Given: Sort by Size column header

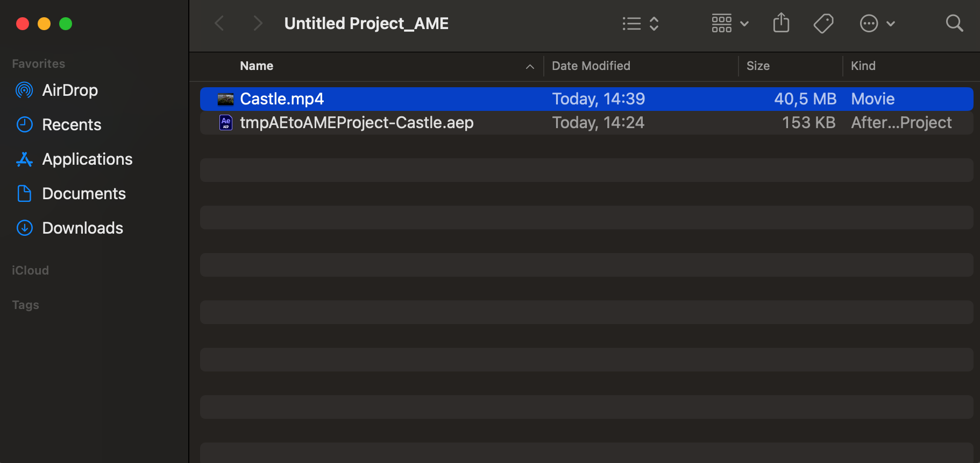Looking at the screenshot, I should [758, 66].
